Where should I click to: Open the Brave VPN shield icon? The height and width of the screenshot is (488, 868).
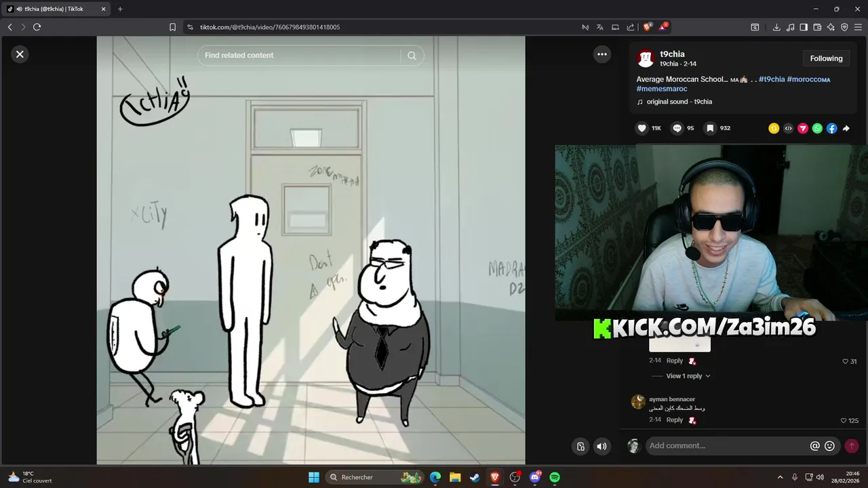tap(844, 27)
